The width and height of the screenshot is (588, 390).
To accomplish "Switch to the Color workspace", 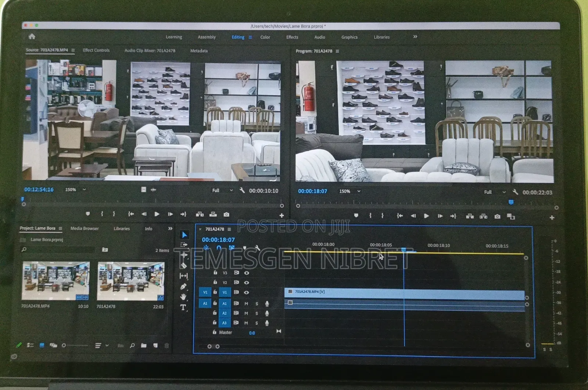I will point(265,37).
